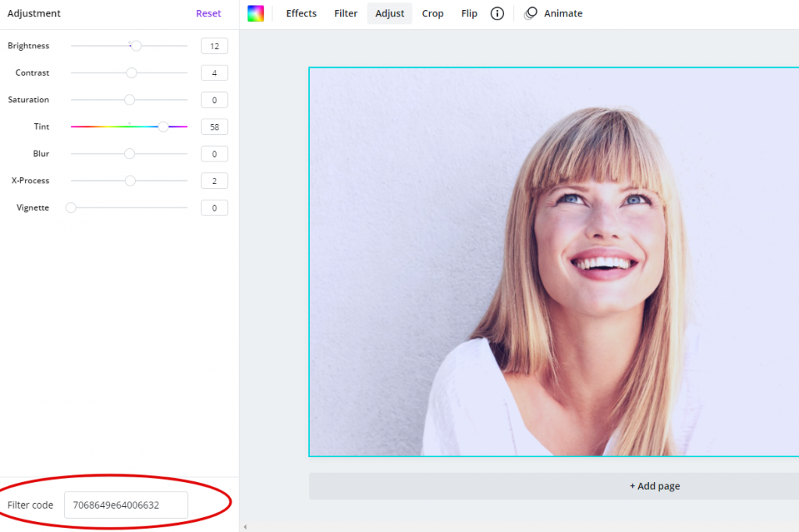Click the Filter code input field
This screenshot has width=799, height=532.
(126, 505)
